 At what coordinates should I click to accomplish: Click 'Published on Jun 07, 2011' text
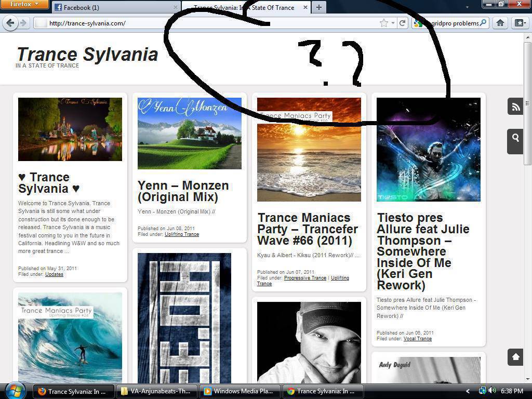[x=286, y=272]
